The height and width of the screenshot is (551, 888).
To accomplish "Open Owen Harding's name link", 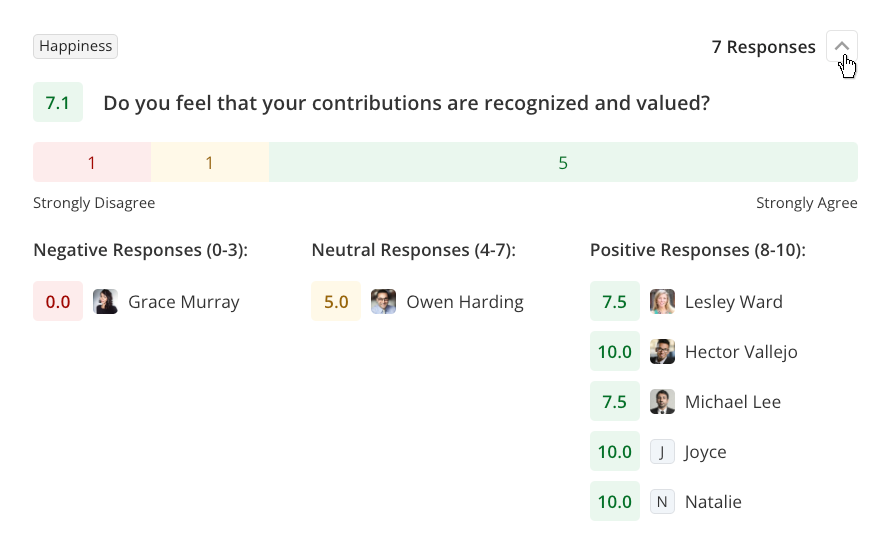I will point(464,302).
